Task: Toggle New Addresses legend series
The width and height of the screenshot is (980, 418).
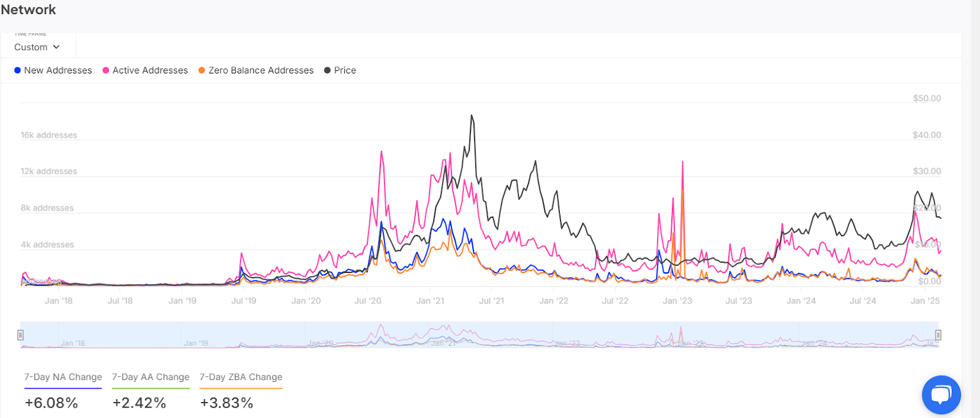Action: coord(53,70)
